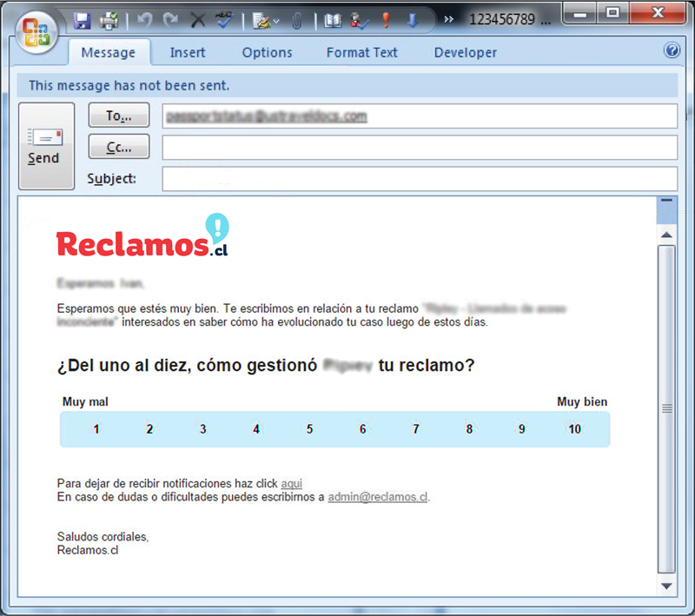Close the message window
This screenshot has width=695, height=616.
pyautogui.click(x=658, y=13)
